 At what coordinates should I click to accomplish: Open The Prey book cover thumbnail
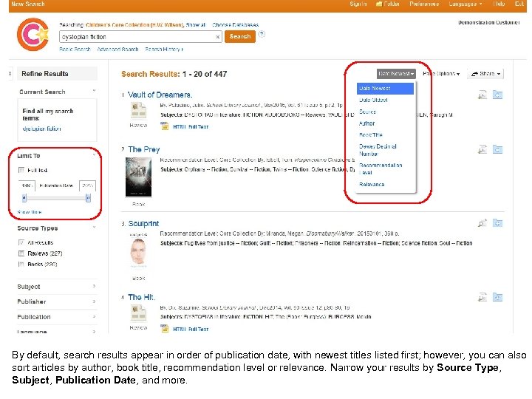click(x=138, y=177)
